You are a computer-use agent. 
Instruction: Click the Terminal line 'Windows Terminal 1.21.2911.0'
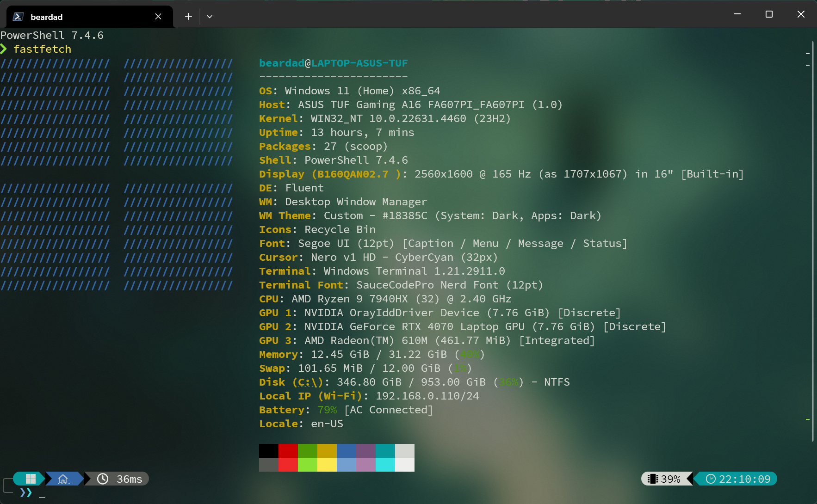click(382, 271)
